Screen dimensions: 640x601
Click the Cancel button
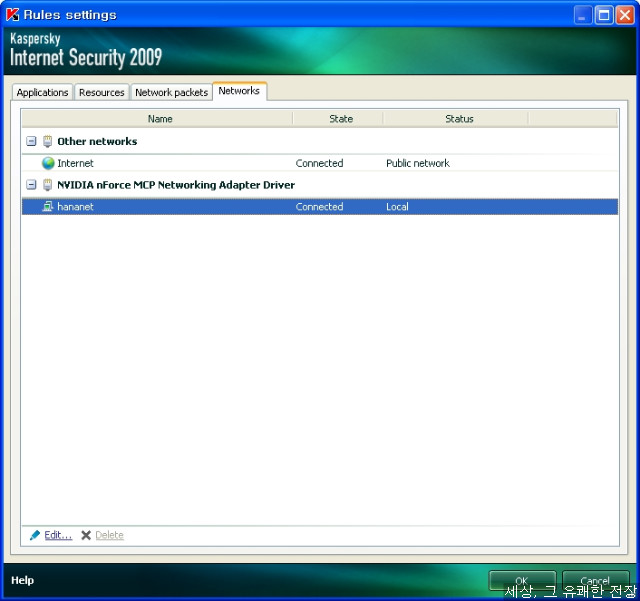(x=596, y=581)
